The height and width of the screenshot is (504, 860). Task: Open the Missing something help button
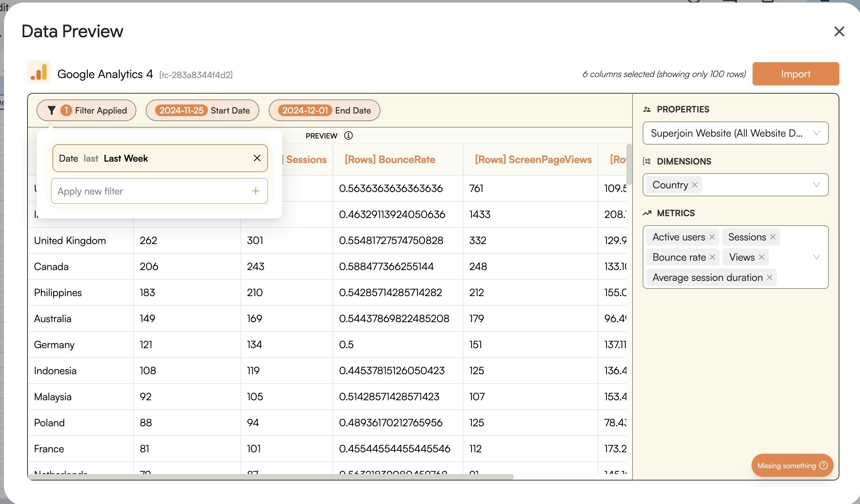tap(792, 465)
